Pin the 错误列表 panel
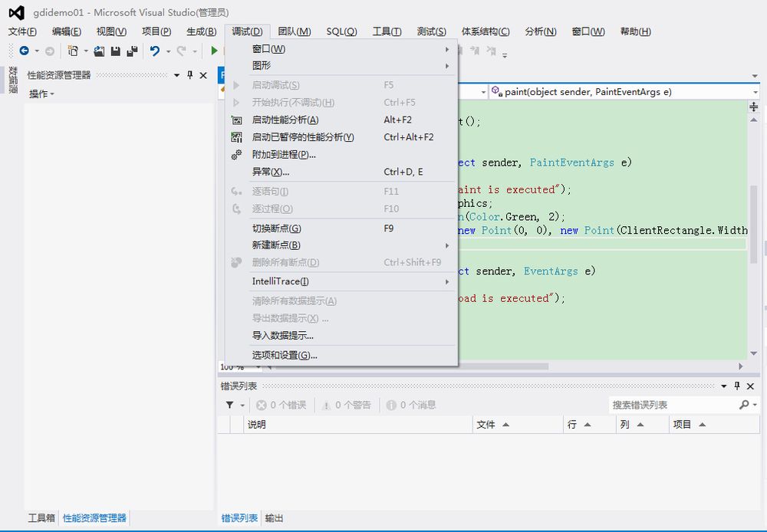The width and height of the screenshot is (767, 532). click(x=737, y=386)
